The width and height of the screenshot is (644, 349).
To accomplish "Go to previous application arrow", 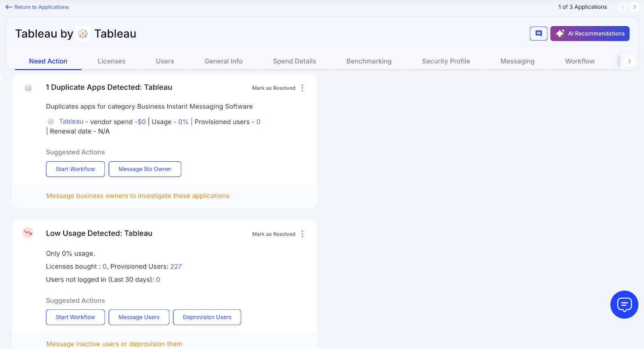I will point(623,7).
